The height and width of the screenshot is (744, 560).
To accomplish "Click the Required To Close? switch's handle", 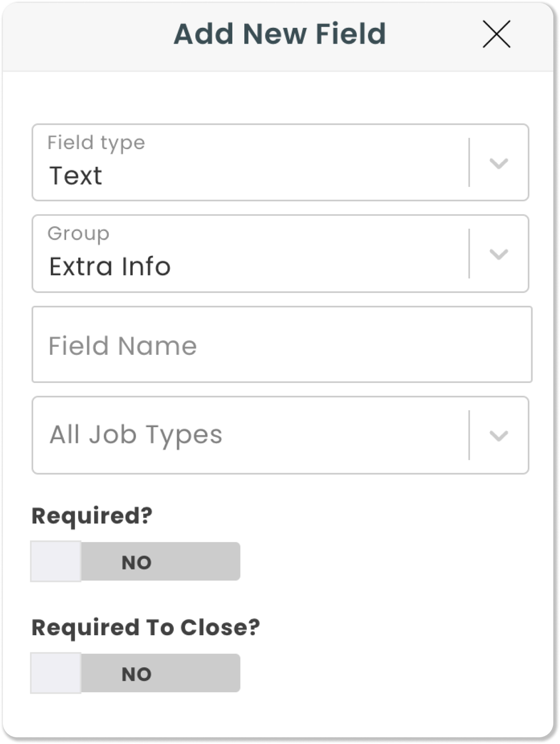I will (56, 673).
